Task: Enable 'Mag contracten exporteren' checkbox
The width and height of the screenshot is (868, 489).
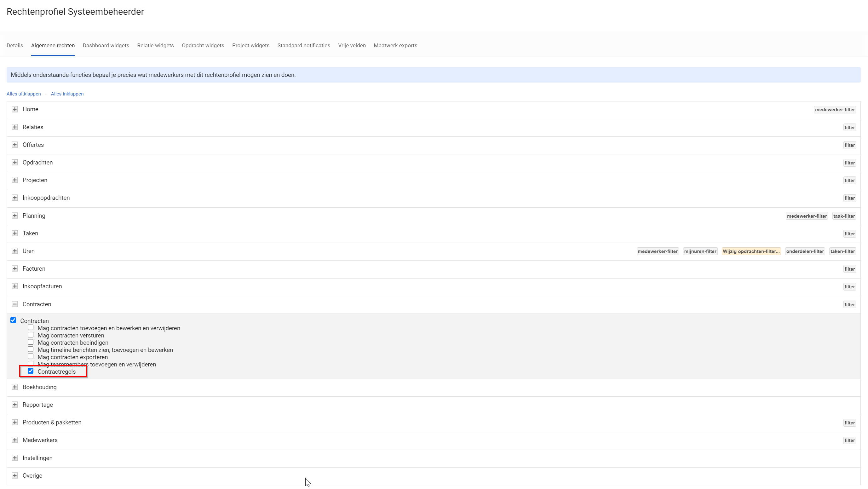Action: coord(31,357)
